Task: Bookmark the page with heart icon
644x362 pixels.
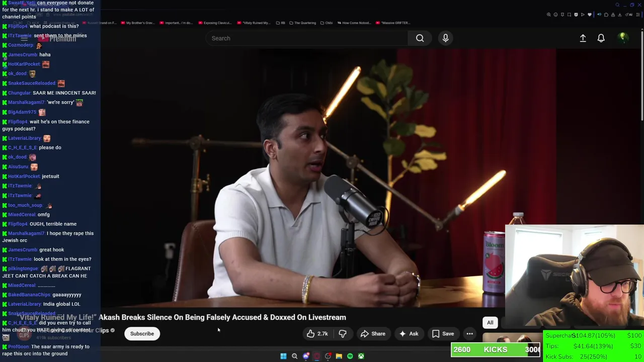Action: click(590, 15)
